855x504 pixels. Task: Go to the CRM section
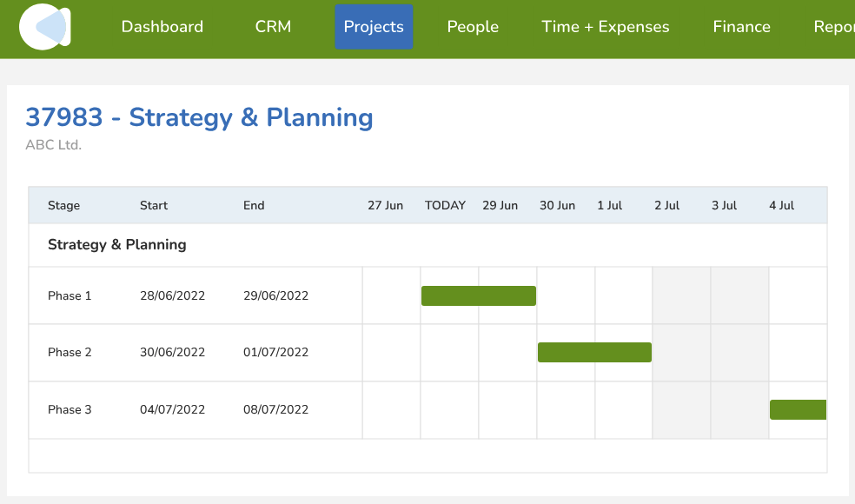273,27
